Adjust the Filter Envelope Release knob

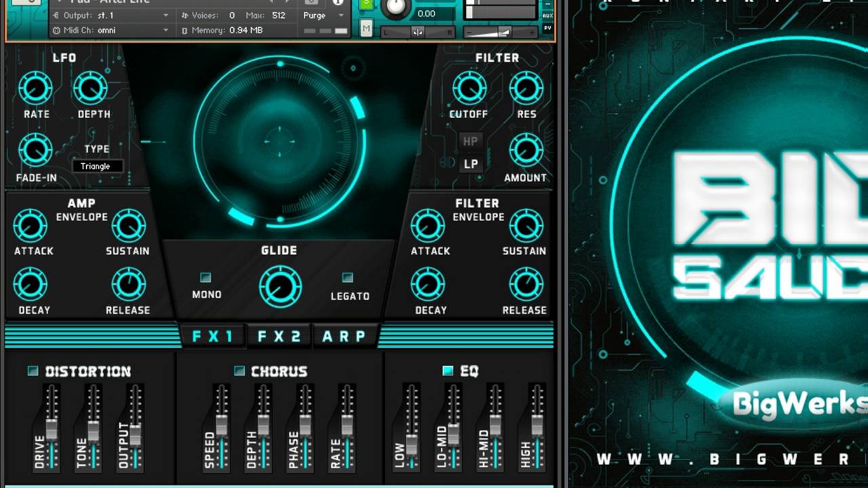pos(526,284)
